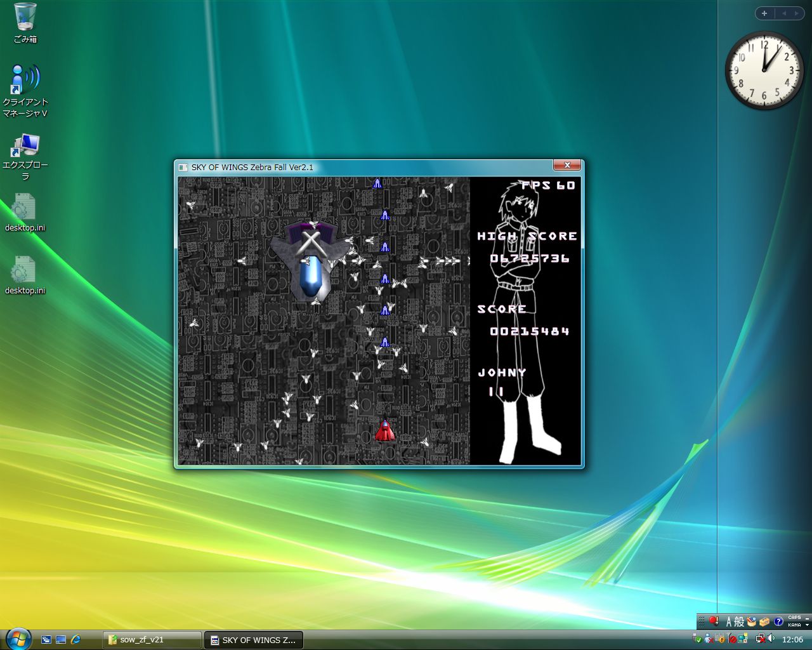Click the wireless antenna blocked tray icon
Screen dimensions: 812x650
732,639
